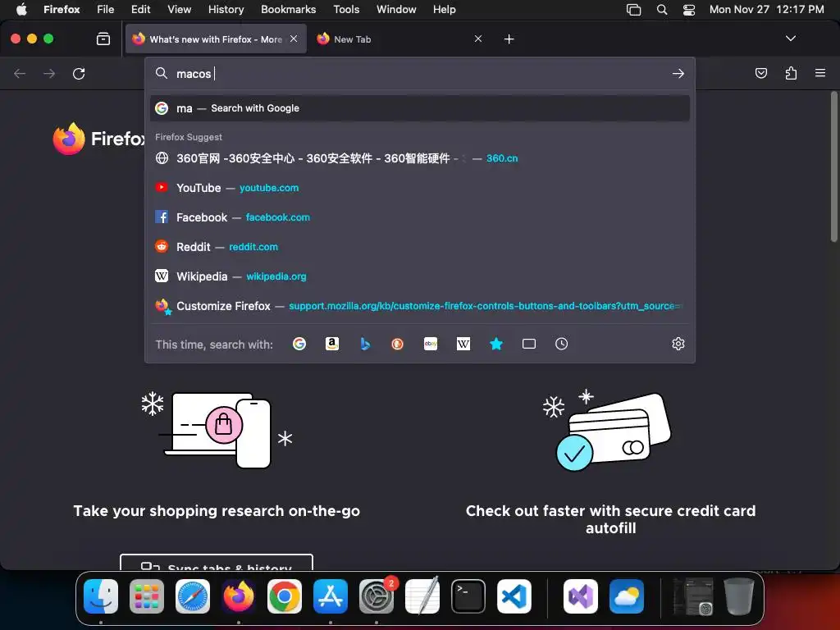This screenshot has height=630, width=840.
Task: Click the Go arrow in the address bar
Action: 678,73
